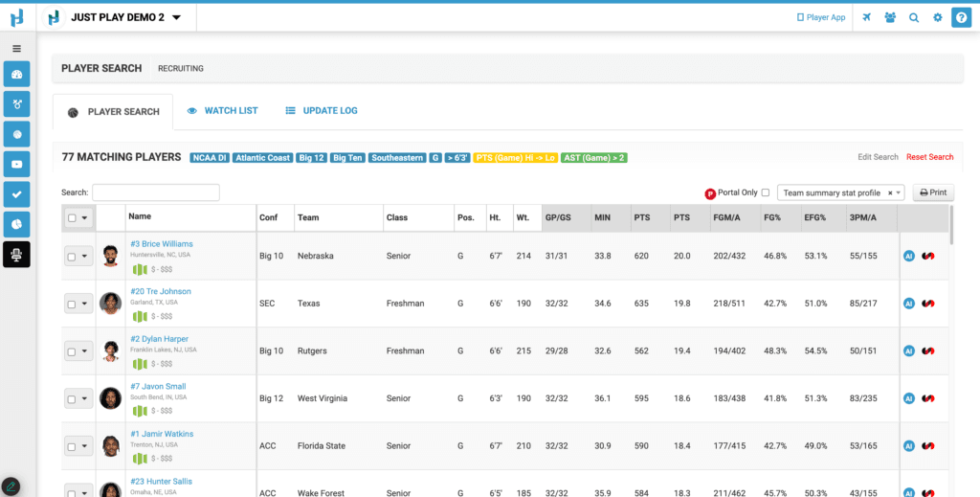Open #20 Tre Johnson player profile

(x=161, y=291)
